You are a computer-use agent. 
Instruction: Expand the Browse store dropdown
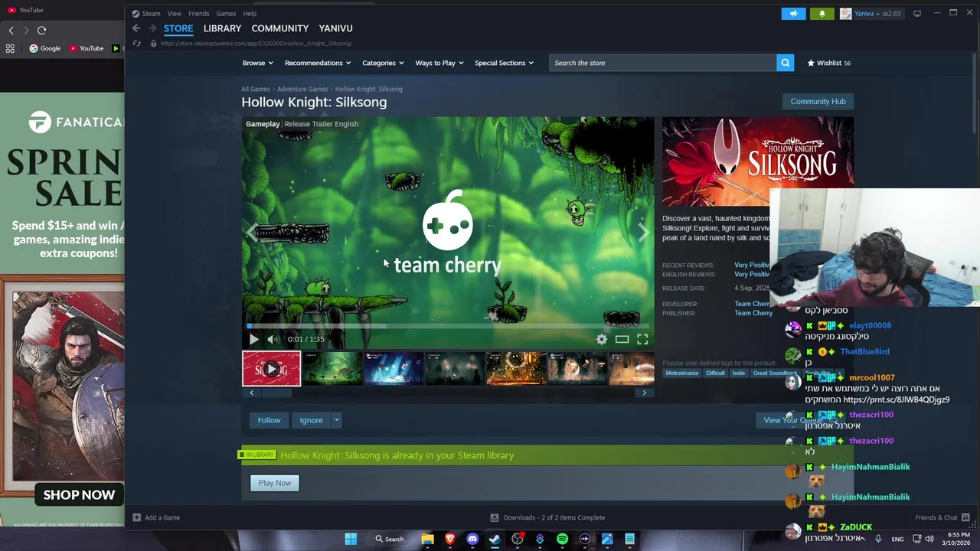257,63
